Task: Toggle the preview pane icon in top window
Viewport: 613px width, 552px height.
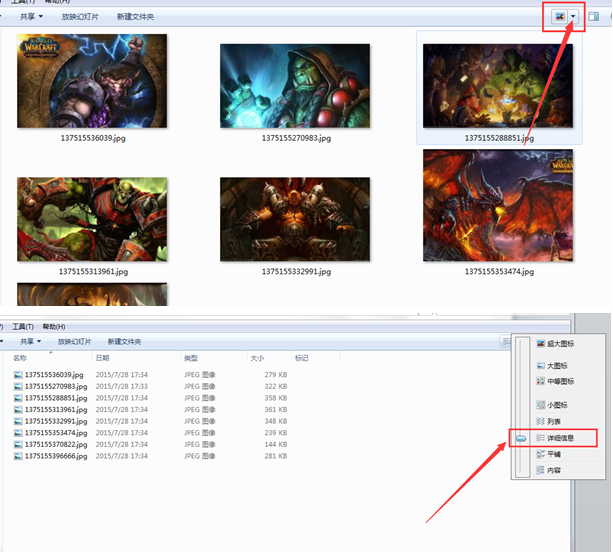Action: click(593, 16)
